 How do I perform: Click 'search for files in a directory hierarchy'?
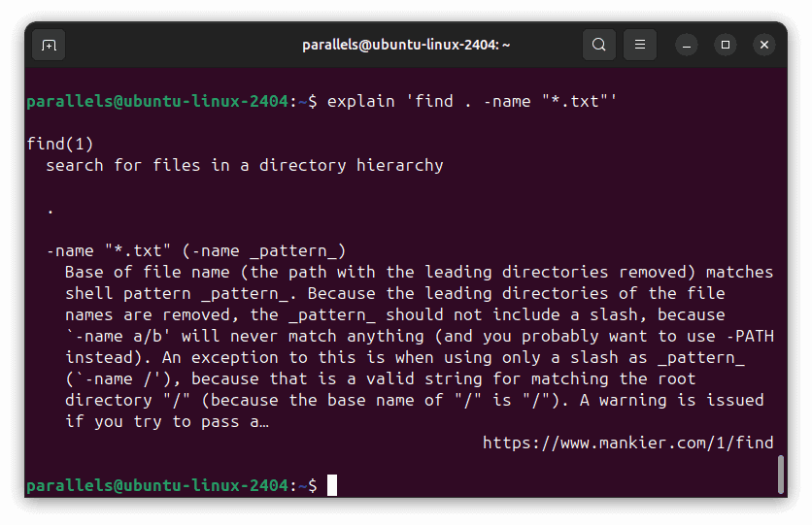pyautogui.click(x=245, y=166)
